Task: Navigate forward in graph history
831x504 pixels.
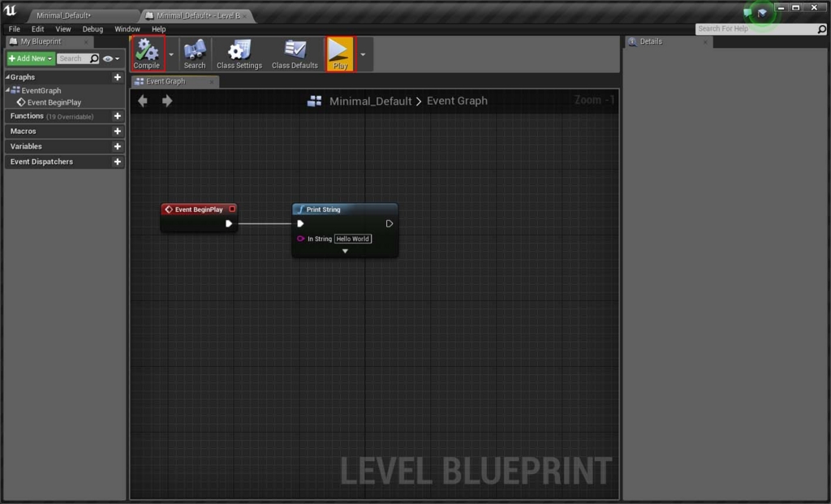Action: (x=167, y=101)
